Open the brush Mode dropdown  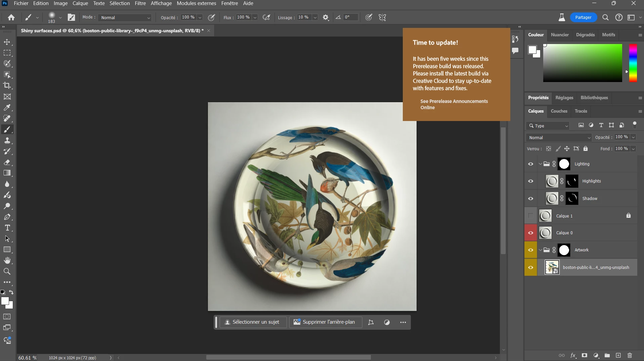tap(125, 17)
